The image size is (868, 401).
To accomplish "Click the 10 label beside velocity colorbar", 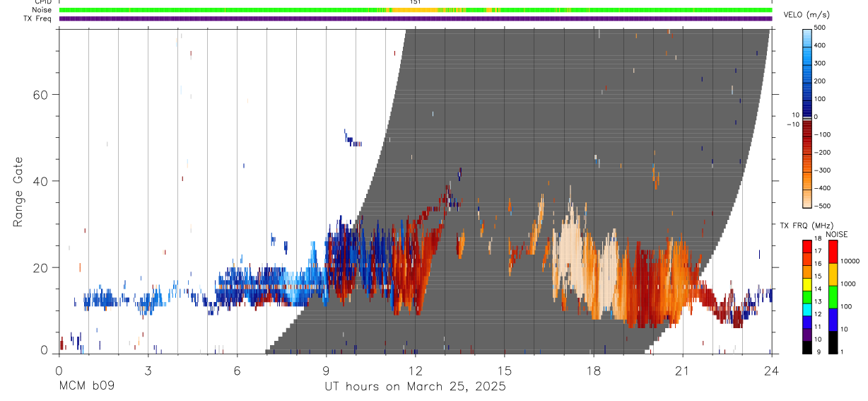I will point(794,115).
